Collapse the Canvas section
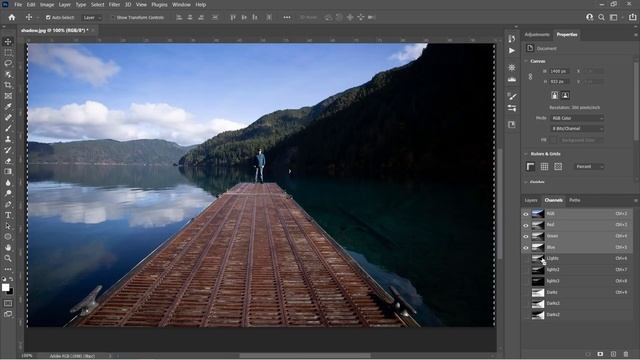This screenshot has height=360, width=640. pos(526,61)
